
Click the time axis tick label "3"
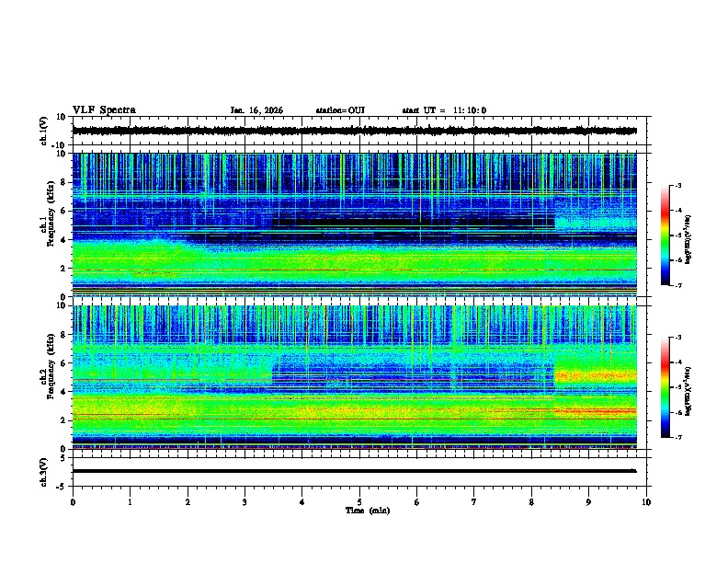(x=245, y=502)
